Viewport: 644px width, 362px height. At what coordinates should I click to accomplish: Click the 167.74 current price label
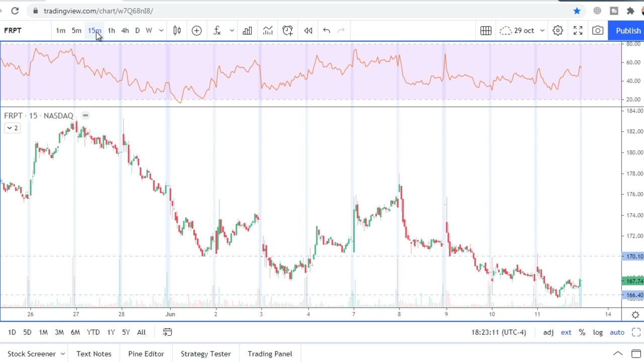point(633,281)
